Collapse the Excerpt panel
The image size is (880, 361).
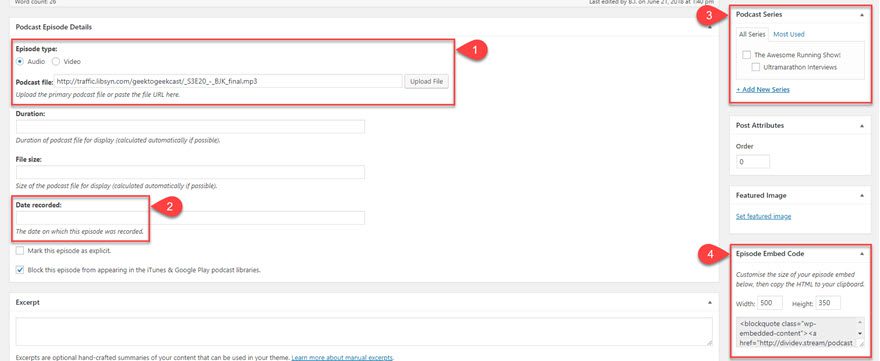pos(710,302)
